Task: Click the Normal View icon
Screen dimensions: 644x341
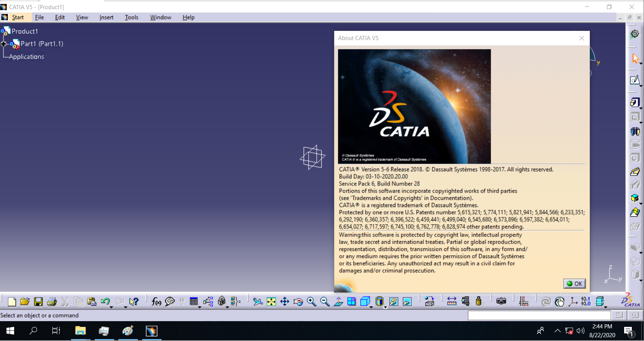Action: (x=338, y=302)
